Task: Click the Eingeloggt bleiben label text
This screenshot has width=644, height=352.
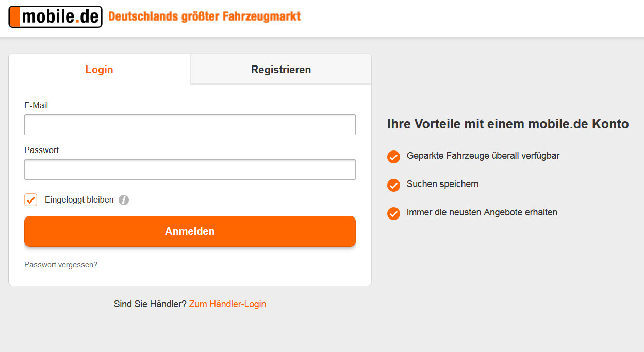Action: [79, 200]
